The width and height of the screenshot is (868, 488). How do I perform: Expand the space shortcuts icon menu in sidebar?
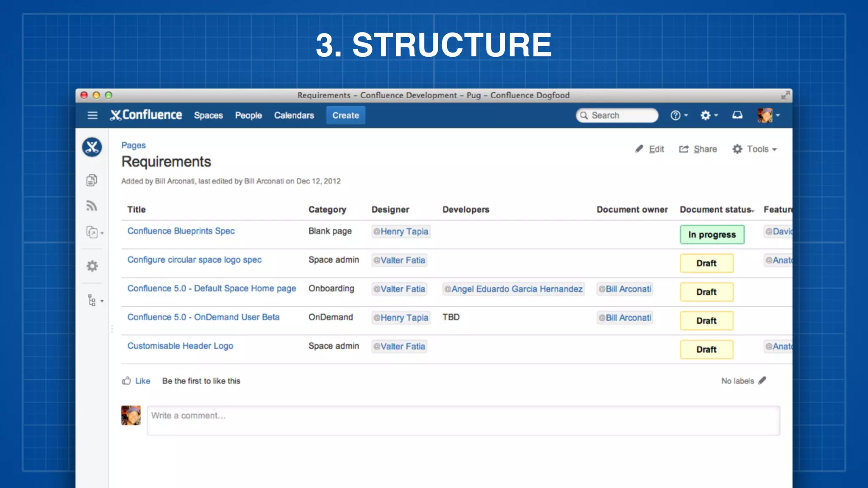coord(95,232)
